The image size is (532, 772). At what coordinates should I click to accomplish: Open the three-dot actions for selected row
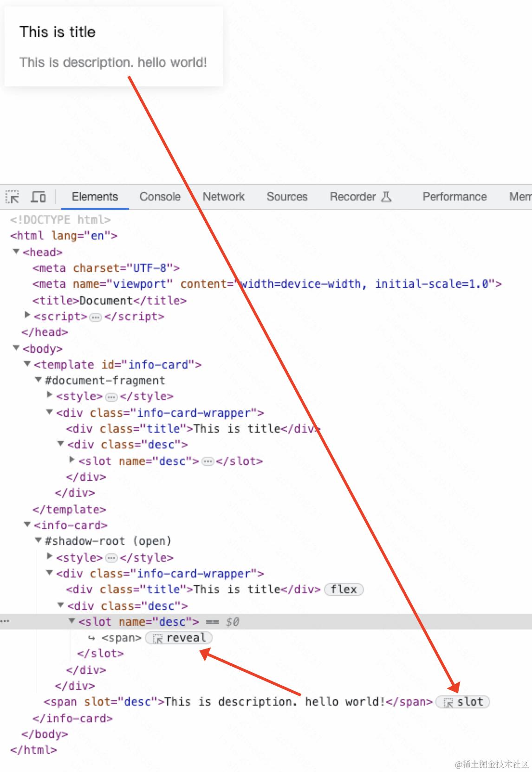5,621
